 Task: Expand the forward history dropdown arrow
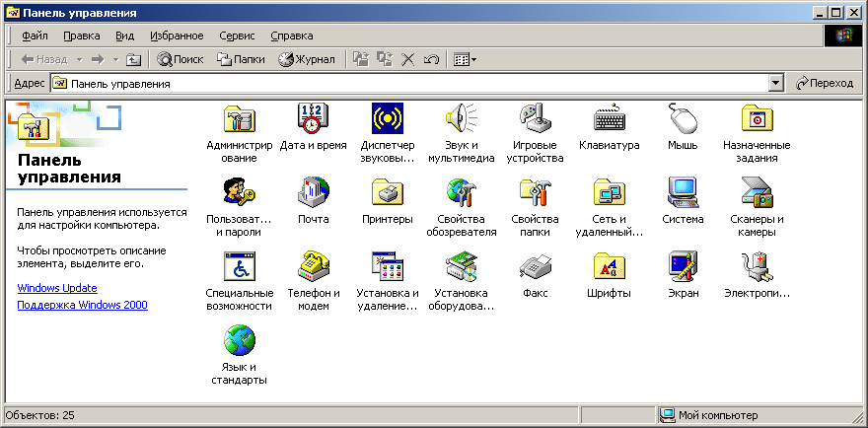[115, 59]
